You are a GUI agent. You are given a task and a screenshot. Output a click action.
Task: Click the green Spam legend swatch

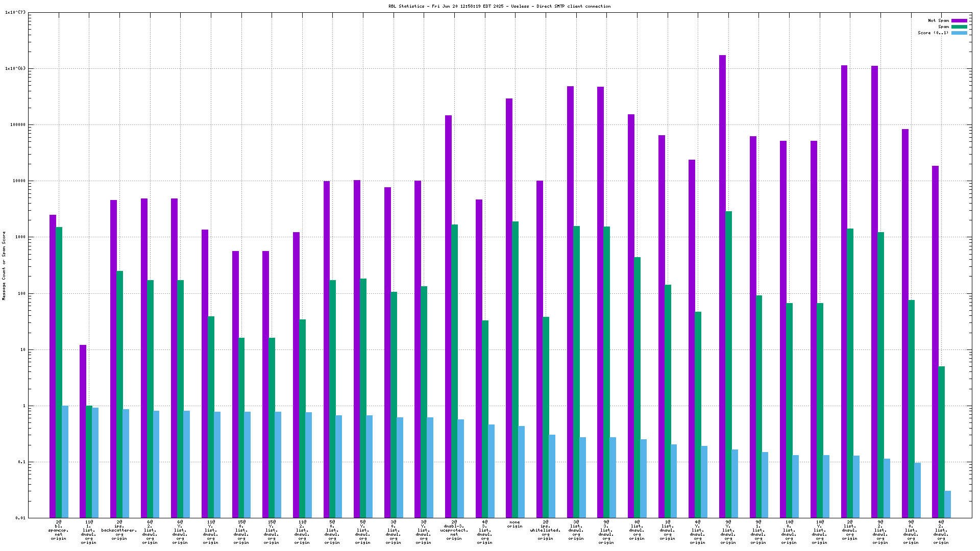[959, 27]
